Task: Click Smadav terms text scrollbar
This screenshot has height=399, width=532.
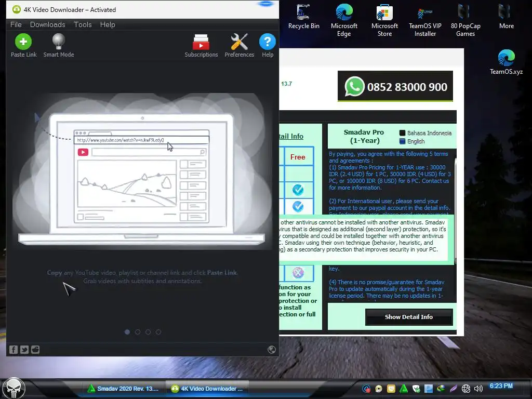Action: (x=455, y=210)
